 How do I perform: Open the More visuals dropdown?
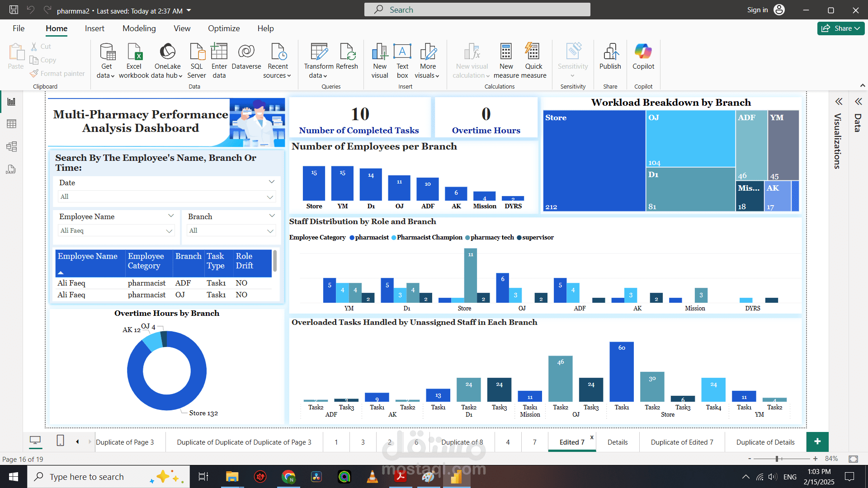(427, 61)
